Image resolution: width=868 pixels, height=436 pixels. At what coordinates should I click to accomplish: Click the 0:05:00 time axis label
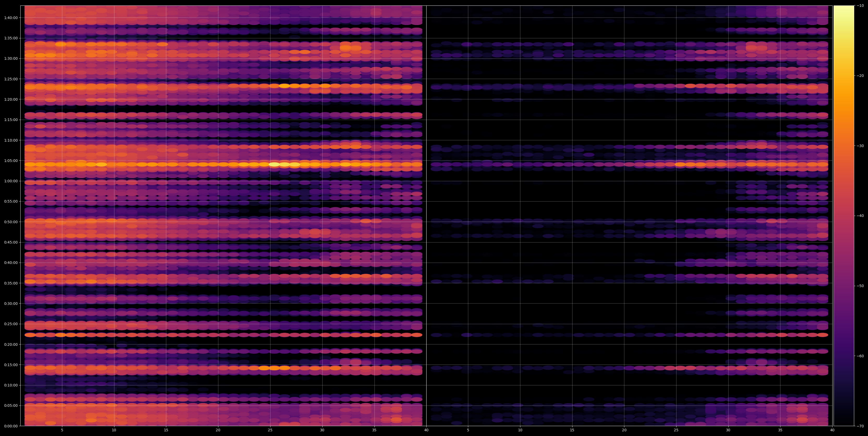[11, 406]
